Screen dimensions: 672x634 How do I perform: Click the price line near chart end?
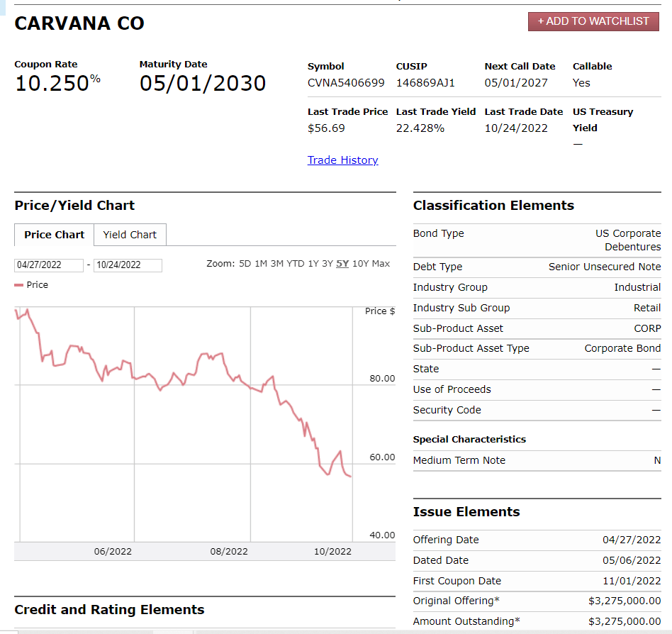tap(349, 476)
